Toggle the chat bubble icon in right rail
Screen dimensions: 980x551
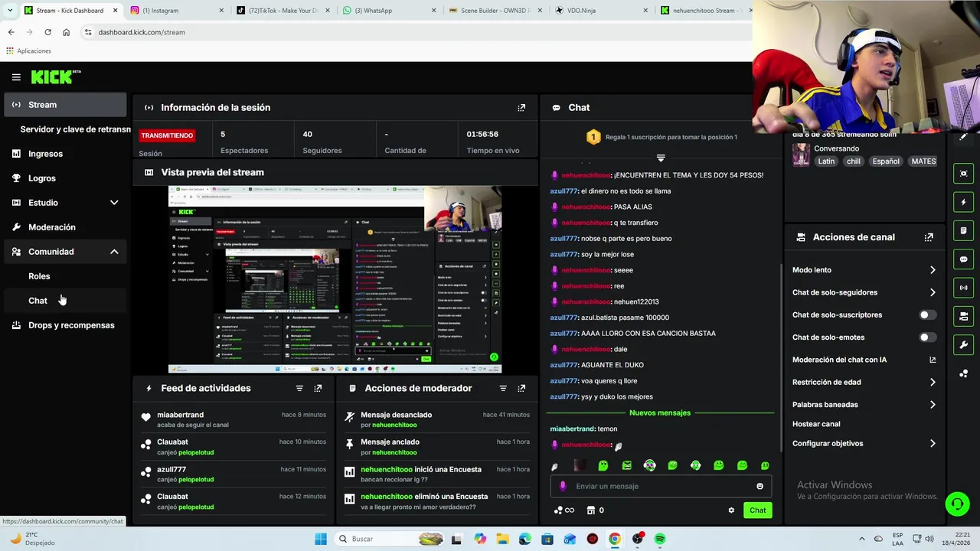pyautogui.click(x=963, y=259)
